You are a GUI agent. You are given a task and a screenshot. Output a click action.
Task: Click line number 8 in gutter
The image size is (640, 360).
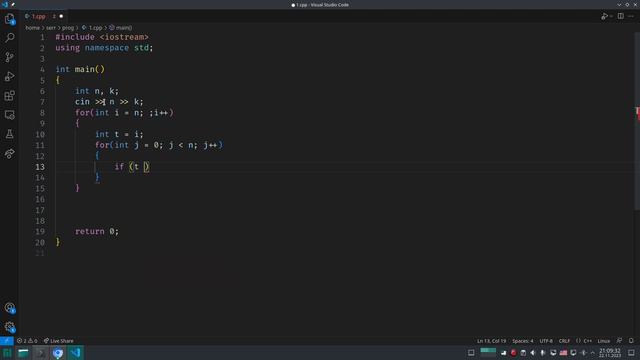pos(42,113)
